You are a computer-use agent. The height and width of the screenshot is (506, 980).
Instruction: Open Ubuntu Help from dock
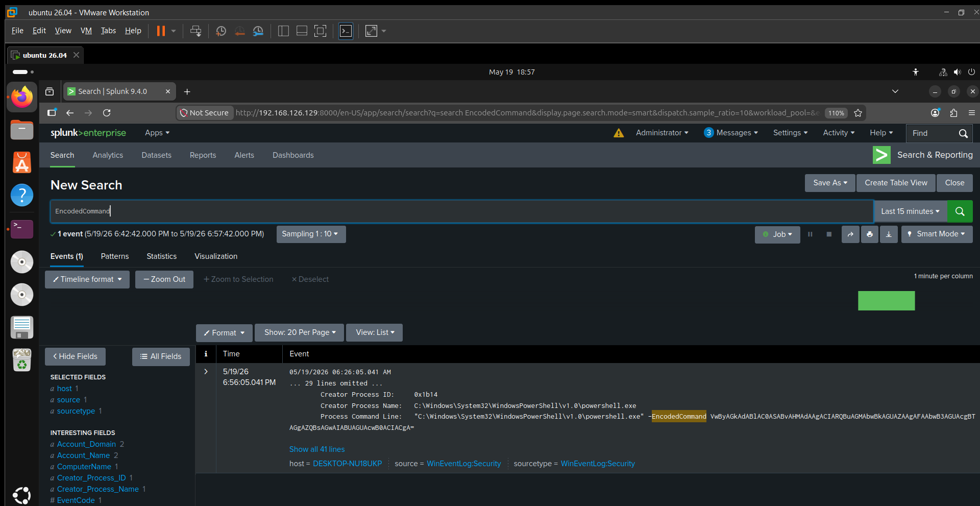pos(22,195)
